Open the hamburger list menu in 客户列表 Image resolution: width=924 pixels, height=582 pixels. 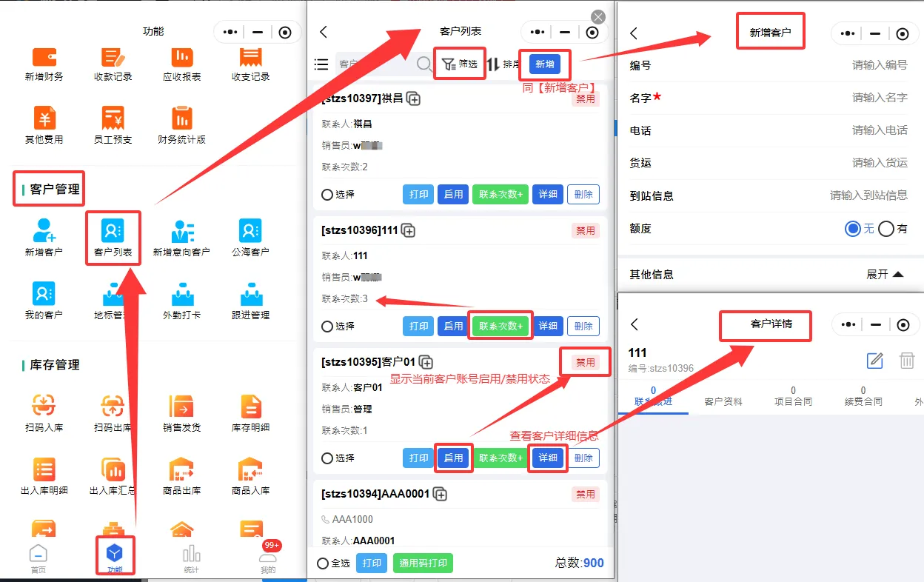(x=321, y=64)
